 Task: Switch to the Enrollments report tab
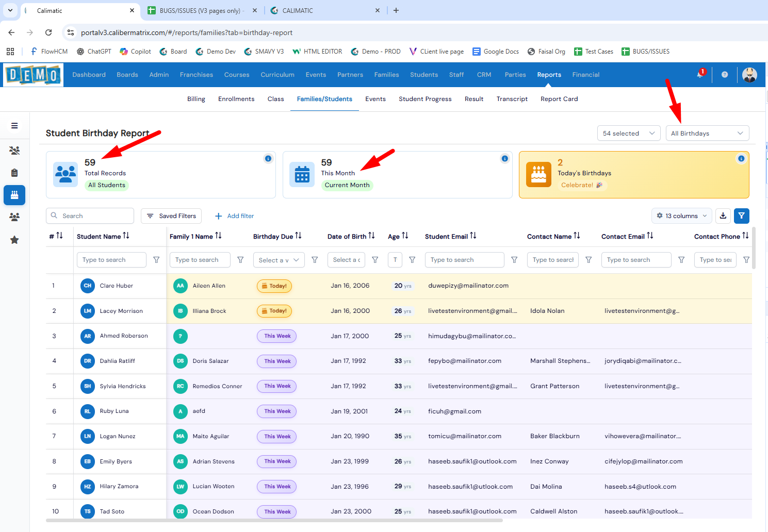click(236, 99)
